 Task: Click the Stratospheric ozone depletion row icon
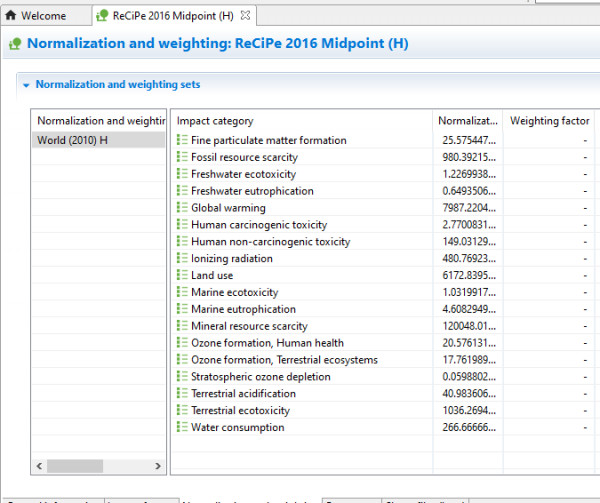[182, 376]
